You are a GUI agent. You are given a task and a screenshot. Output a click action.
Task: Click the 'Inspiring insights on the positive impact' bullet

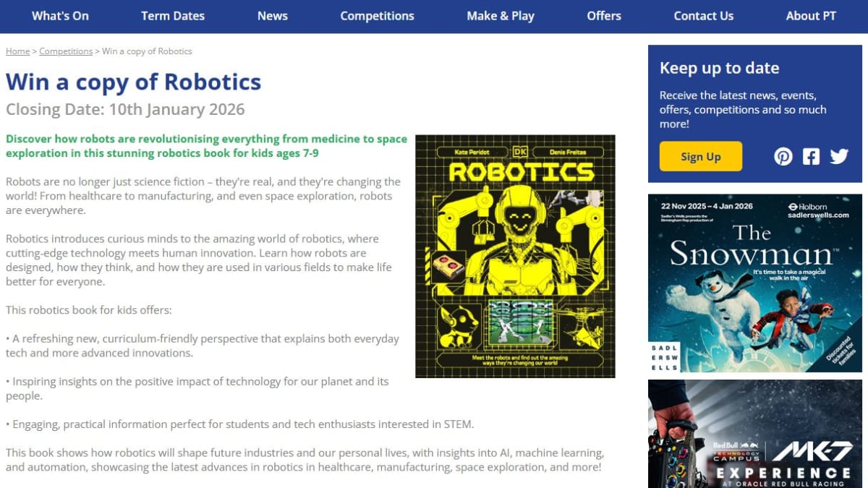(x=197, y=388)
